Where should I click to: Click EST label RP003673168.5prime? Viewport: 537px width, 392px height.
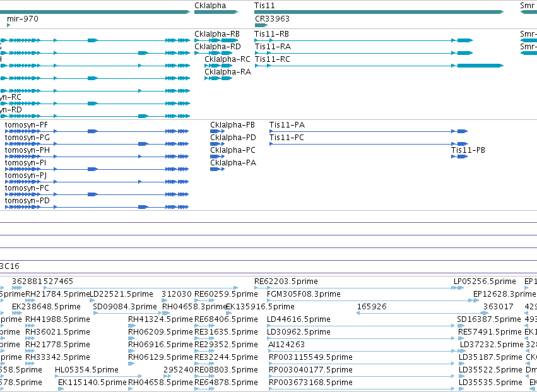310,383
